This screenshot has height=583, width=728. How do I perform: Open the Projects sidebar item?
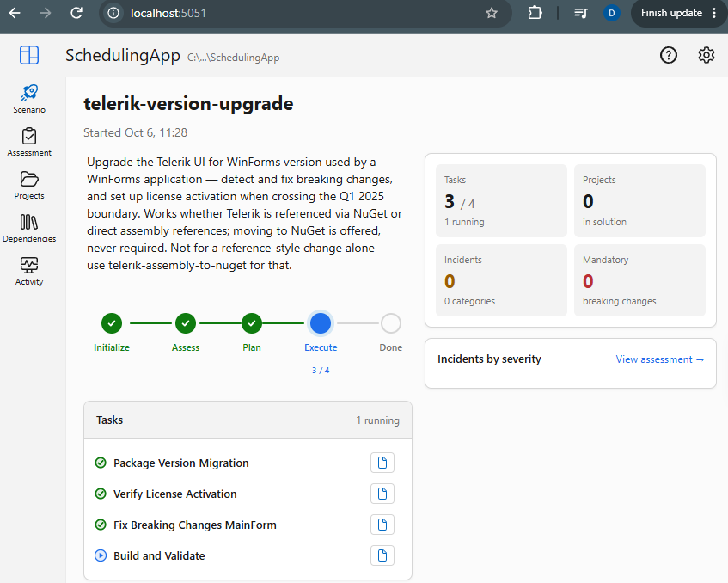click(x=29, y=186)
